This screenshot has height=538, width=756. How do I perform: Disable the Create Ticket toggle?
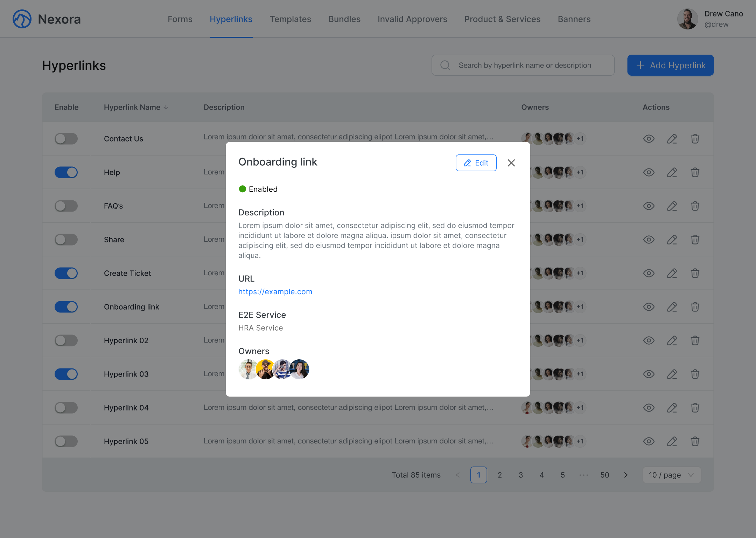66,273
